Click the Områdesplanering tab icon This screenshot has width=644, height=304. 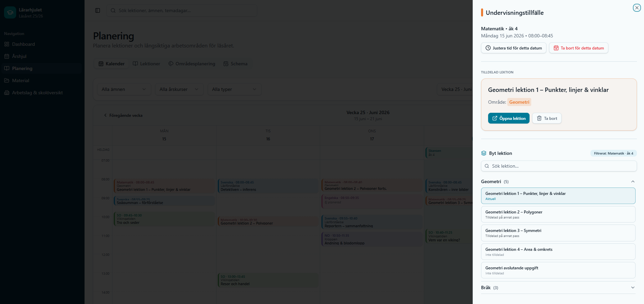171,64
